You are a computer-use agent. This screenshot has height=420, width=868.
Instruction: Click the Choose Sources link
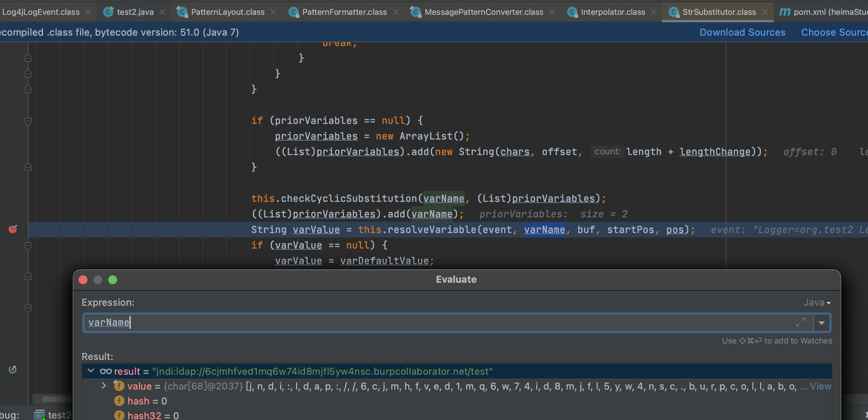pos(834,32)
